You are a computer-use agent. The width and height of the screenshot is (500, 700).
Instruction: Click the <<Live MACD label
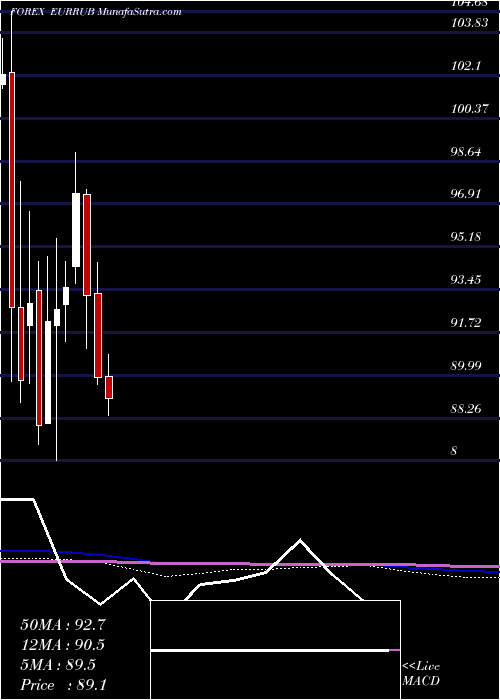click(421, 674)
